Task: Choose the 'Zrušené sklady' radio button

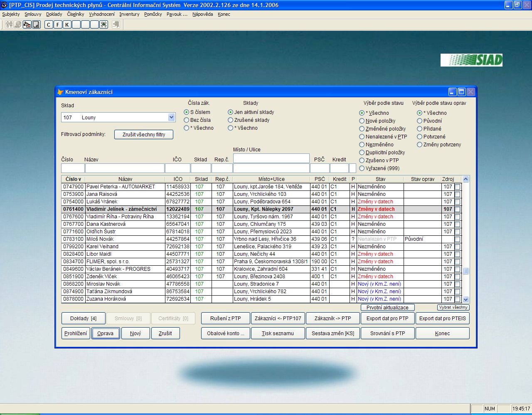Action: [x=231, y=120]
